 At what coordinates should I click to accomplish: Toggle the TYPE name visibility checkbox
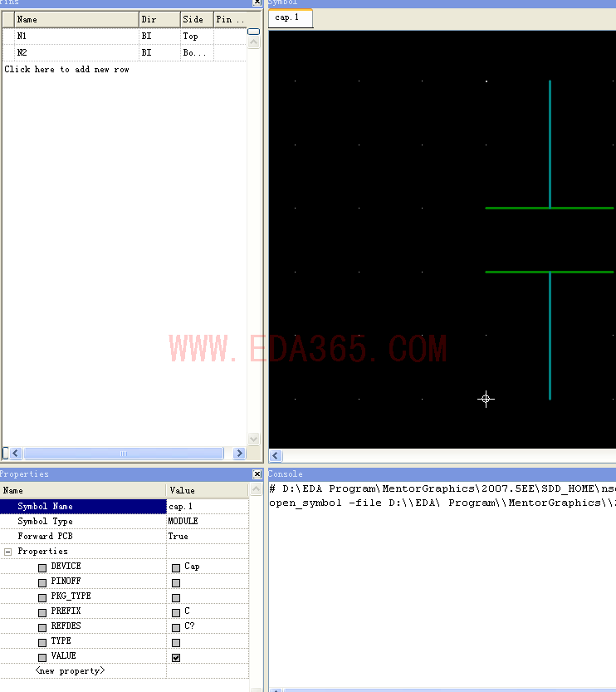tap(42, 643)
